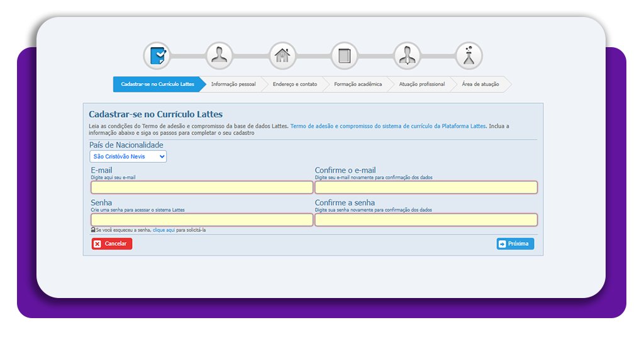Click the academic education book icon
The image size is (644, 337).
click(x=345, y=55)
